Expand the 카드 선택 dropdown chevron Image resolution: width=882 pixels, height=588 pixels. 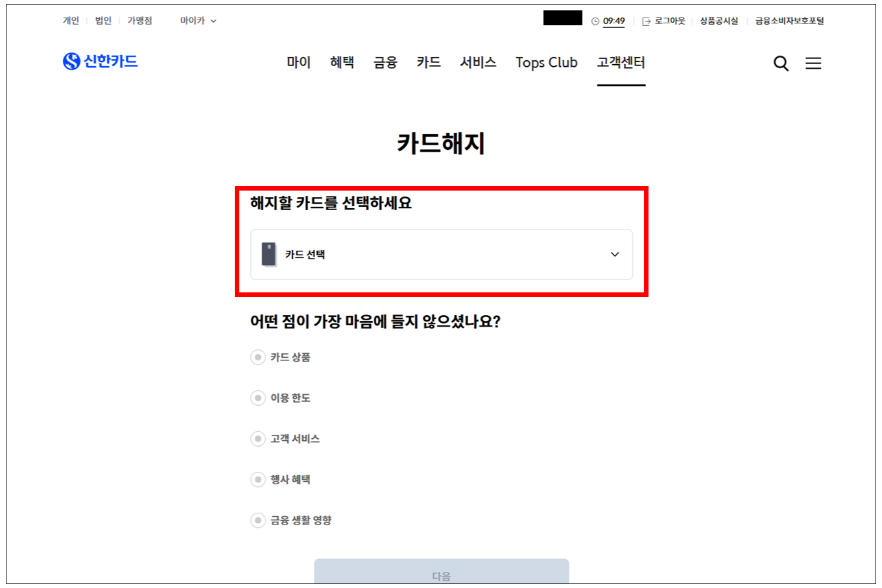(615, 255)
